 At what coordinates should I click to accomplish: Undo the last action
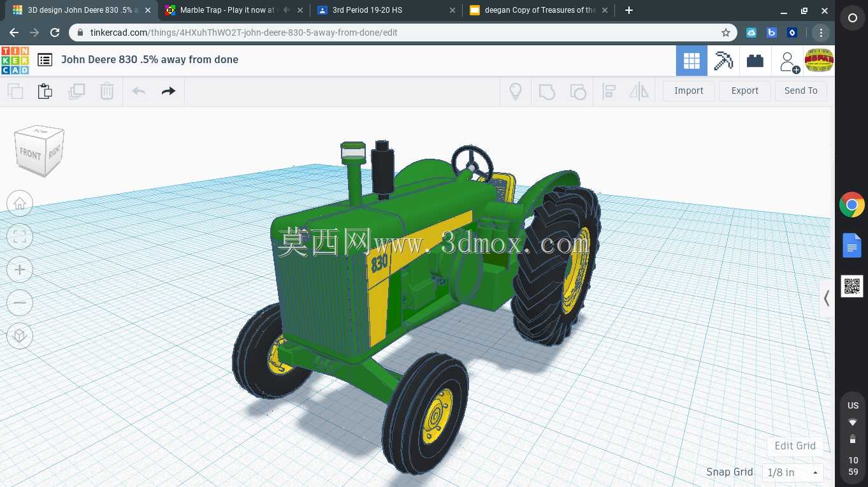[139, 91]
